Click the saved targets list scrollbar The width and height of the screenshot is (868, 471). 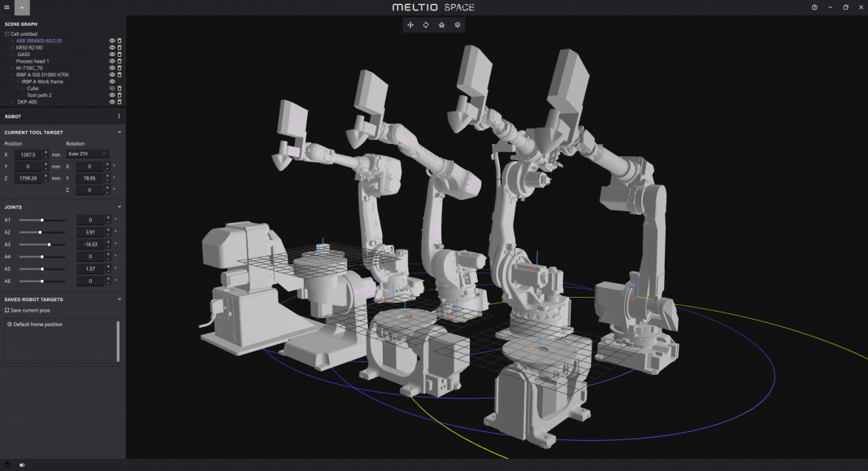click(x=118, y=341)
